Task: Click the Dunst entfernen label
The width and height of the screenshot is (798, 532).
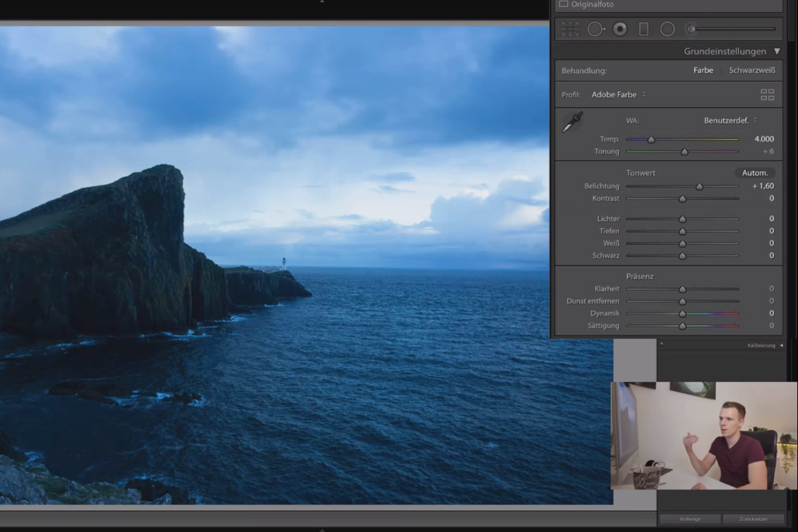Action: click(593, 301)
